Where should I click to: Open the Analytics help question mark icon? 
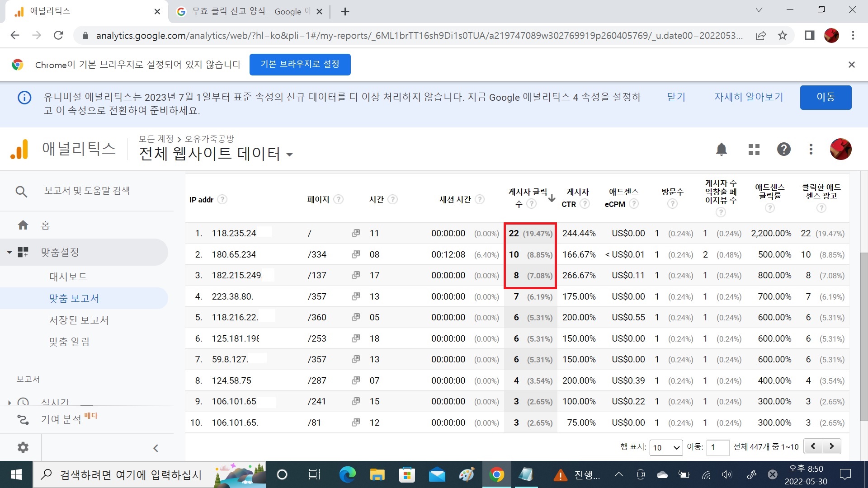(783, 149)
